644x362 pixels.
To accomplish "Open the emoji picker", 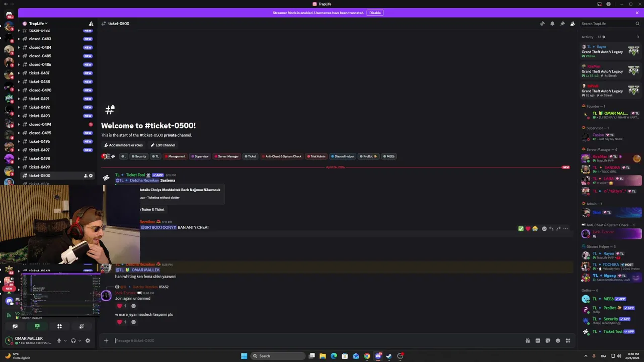I will coord(558,340).
